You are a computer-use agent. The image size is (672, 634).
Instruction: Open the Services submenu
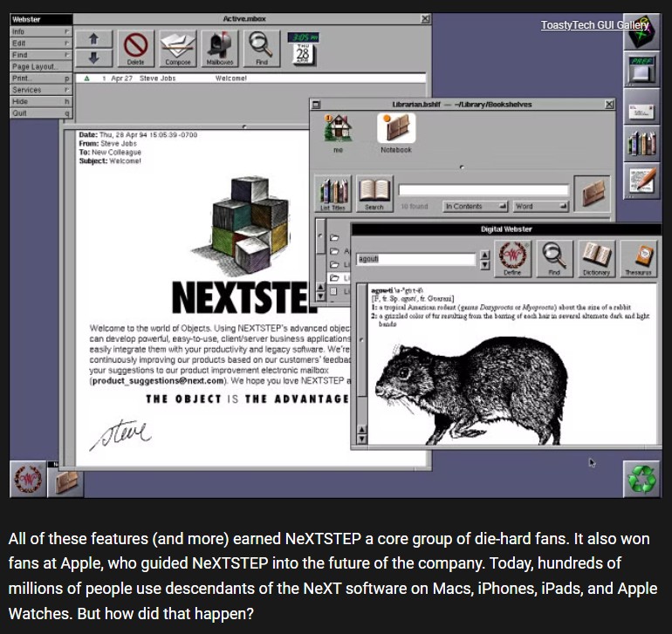pos(41,90)
